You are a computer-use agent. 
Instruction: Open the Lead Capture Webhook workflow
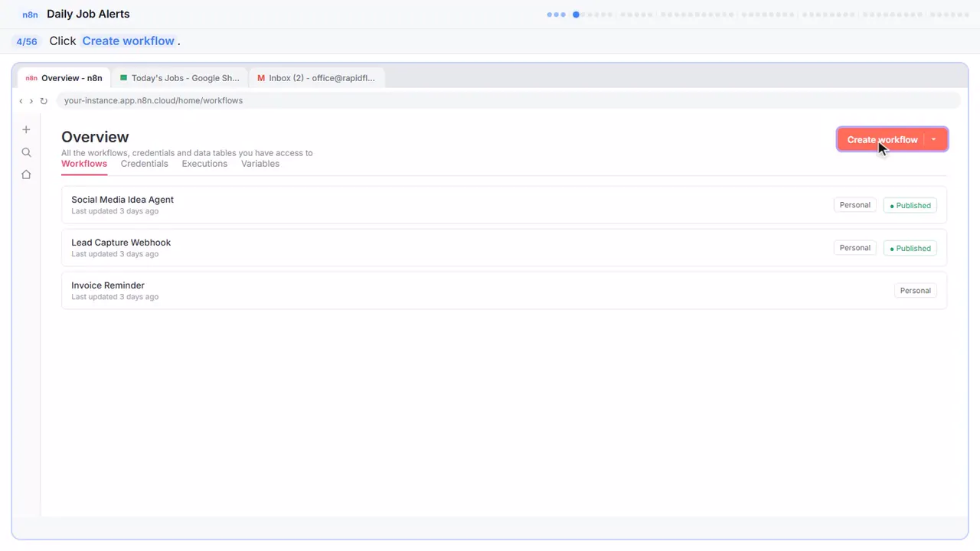(x=504, y=248)
